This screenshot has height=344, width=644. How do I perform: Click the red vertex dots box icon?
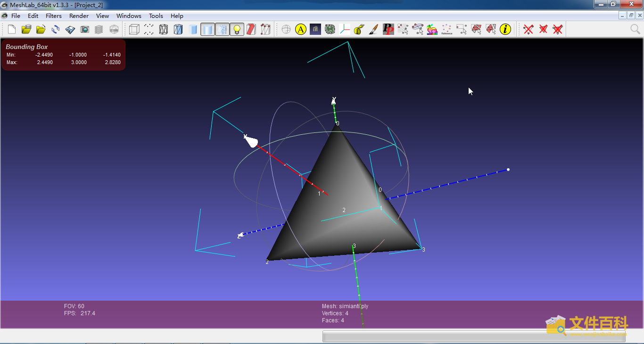point(266,30)
